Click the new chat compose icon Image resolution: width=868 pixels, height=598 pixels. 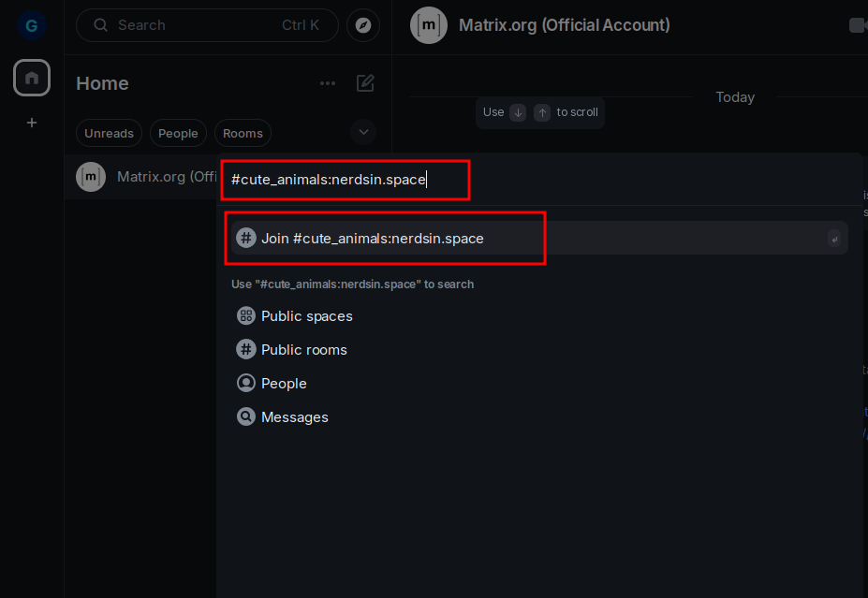pyautogui.click(x=365, y=83)
